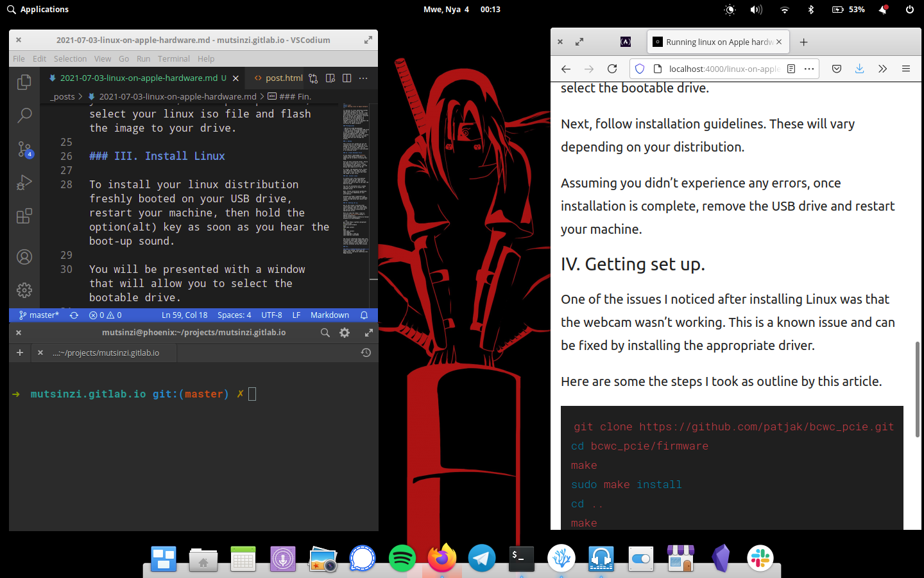Launch Telegram from the dock
The height and width of the screenshot is (578, 924).
pyautogui.click(x=482, y=559)
